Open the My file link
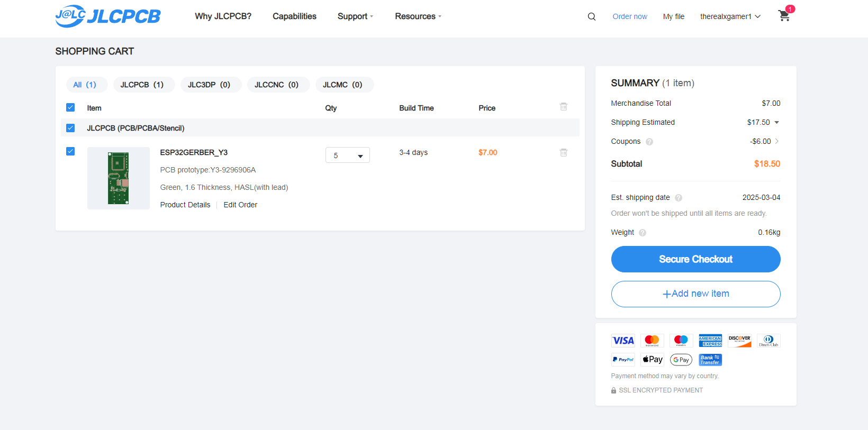 (x=673, y=16)
